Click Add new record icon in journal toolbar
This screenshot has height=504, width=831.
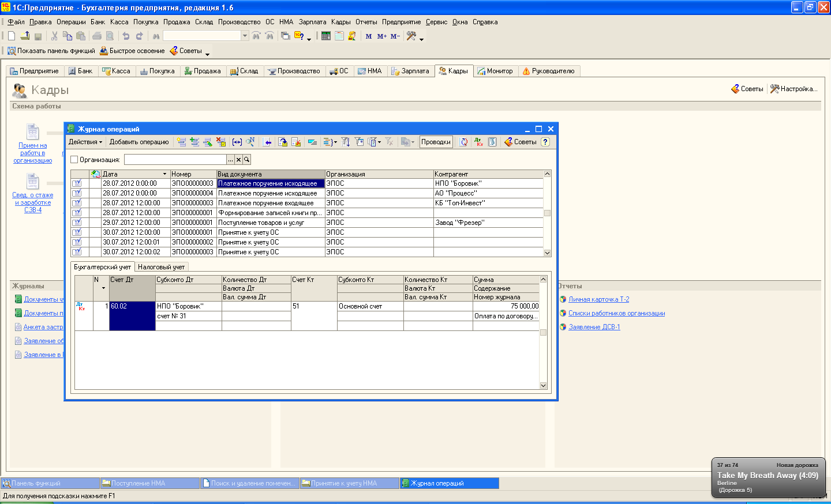[x=181, y=142]
